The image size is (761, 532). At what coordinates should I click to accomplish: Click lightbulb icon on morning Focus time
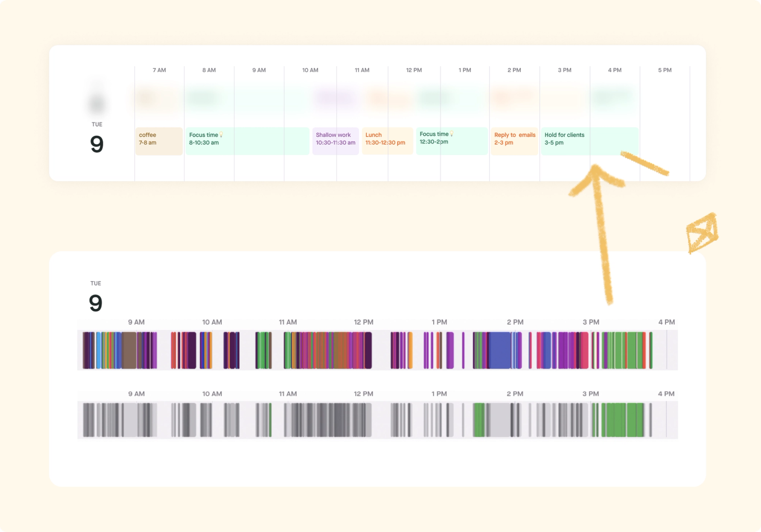click(221, 135)
